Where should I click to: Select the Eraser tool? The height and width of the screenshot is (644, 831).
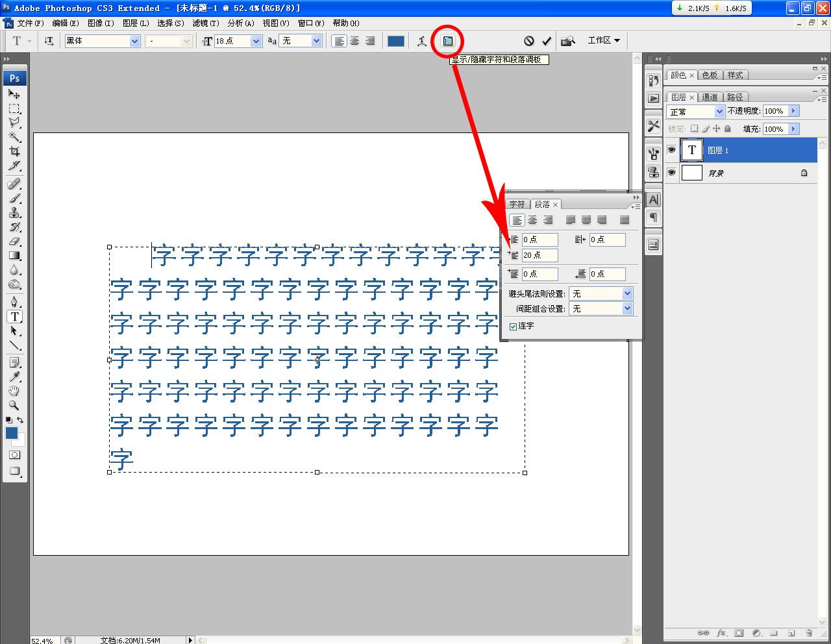point(14,241)
